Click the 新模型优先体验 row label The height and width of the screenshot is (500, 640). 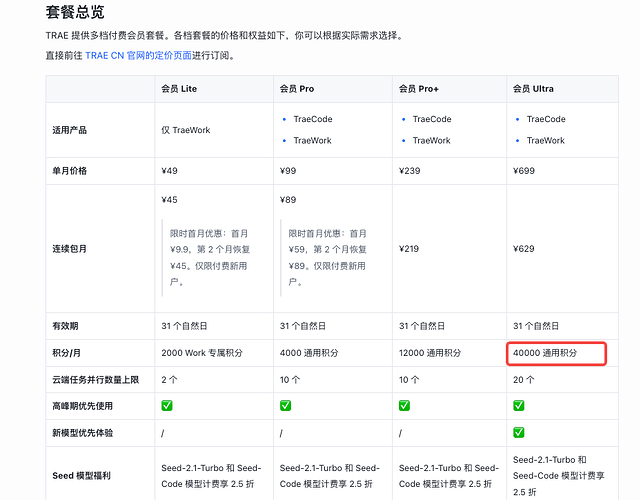click(x=82, y=433)
